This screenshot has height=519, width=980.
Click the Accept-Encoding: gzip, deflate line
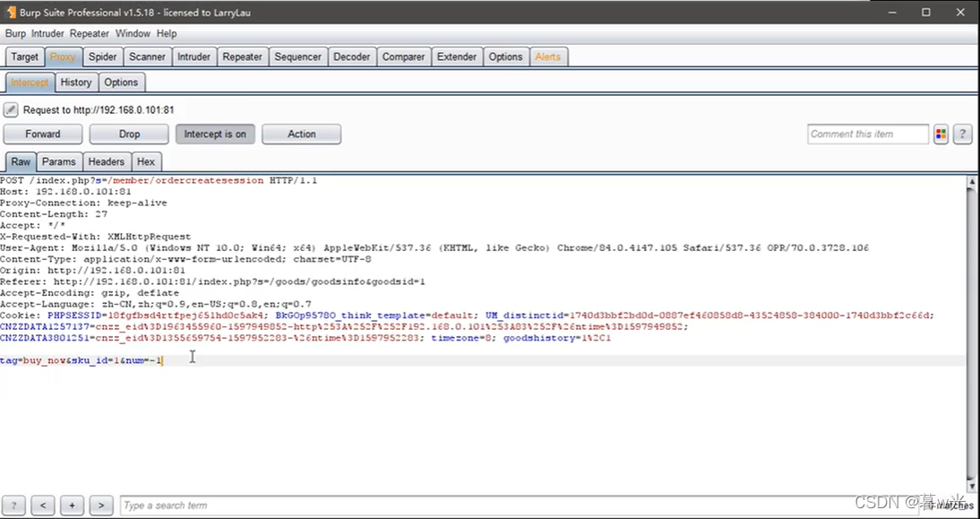coord(90,292)
